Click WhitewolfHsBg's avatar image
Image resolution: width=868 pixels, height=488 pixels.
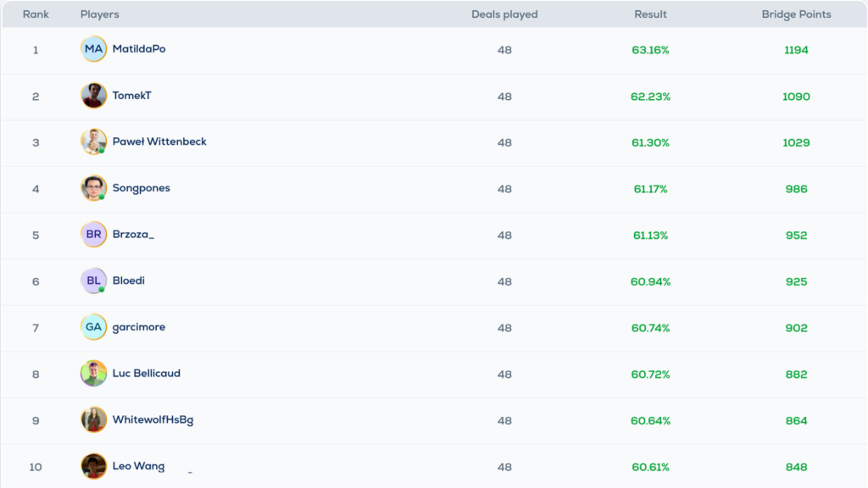[93, 420]
